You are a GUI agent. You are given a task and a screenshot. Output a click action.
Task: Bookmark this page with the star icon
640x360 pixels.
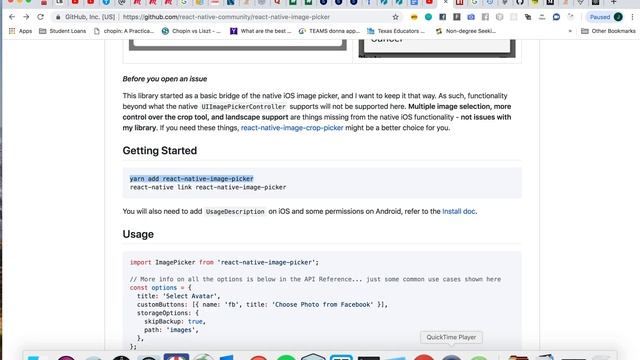396,17
